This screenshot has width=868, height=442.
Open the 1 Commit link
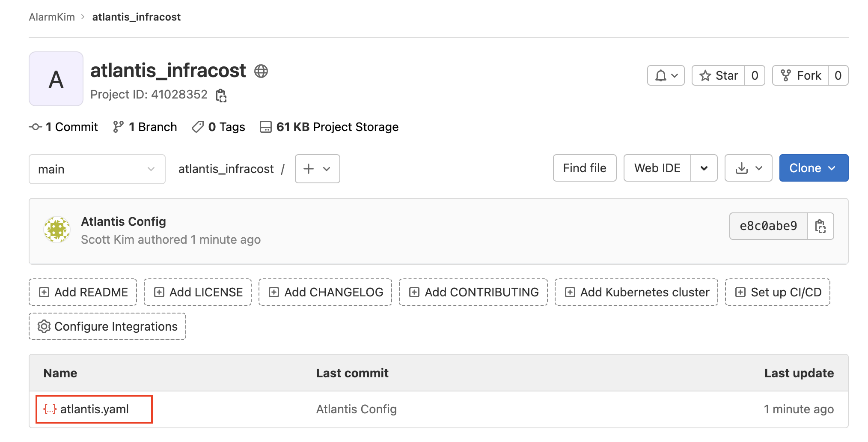tap(63, 127)
